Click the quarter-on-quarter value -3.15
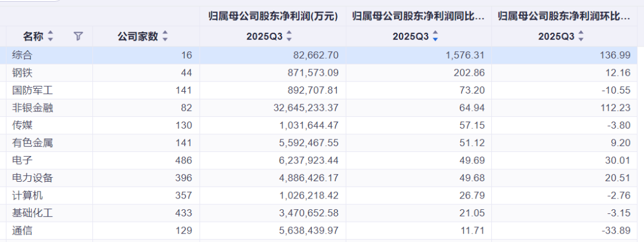 [x=620, y=213]
